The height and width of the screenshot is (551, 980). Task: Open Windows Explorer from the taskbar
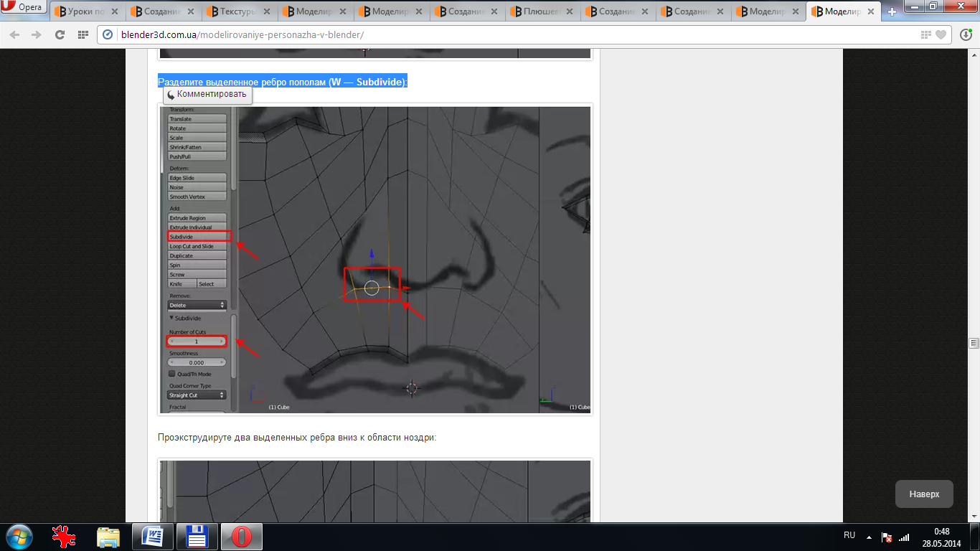coord(108,537)
